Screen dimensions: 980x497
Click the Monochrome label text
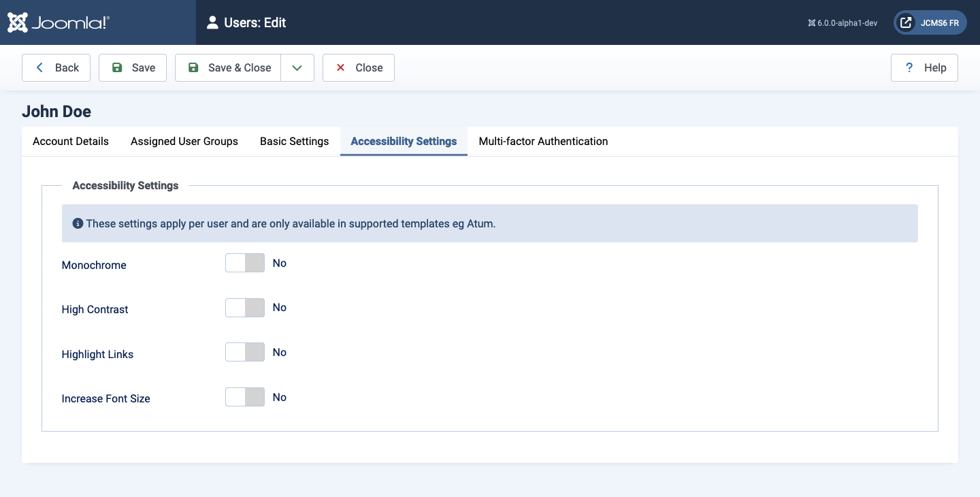(94, 265)
